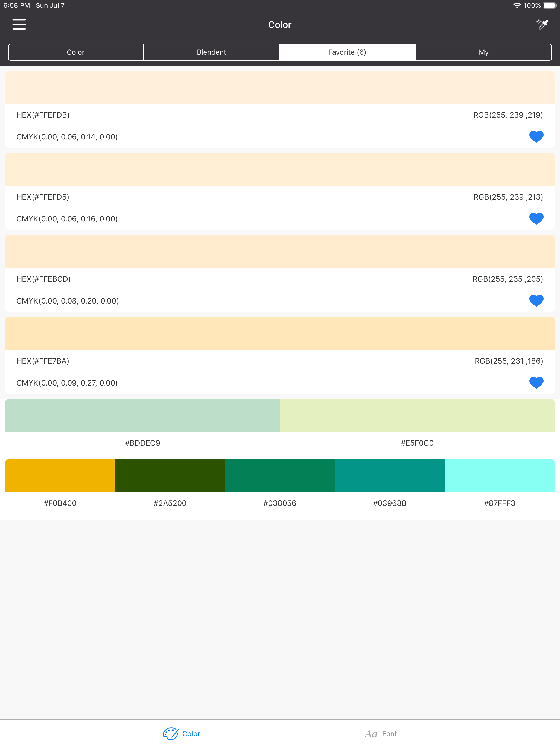Image resolution: width=560 pixels, height=747 pixels.
Task: Click the HEX(#FFEFDB) label text
Action: (x=43, y=115)
